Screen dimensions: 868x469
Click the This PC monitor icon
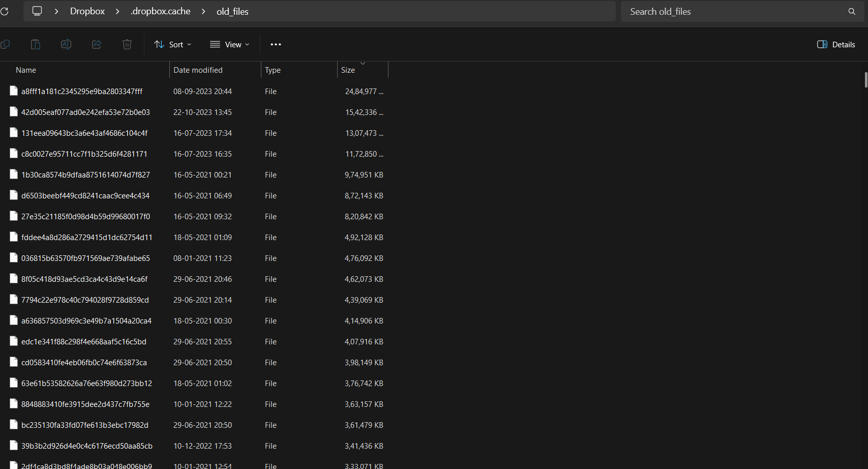pos(37,11)
